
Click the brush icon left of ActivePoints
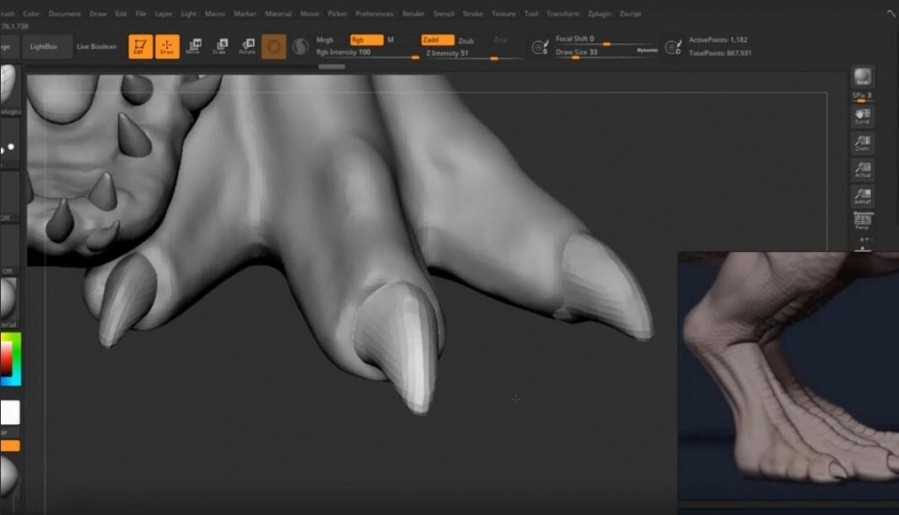[673, 47]
